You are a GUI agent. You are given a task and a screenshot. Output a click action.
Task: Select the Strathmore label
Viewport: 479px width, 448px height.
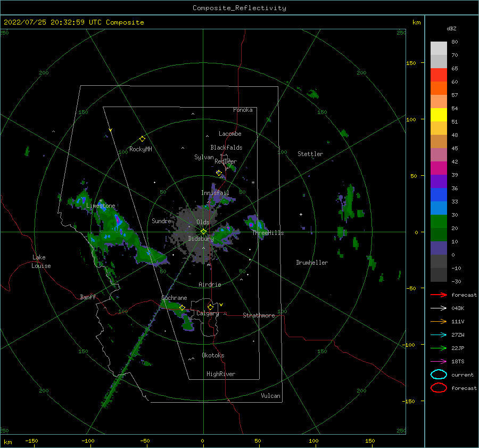click(x=259, y=315)
